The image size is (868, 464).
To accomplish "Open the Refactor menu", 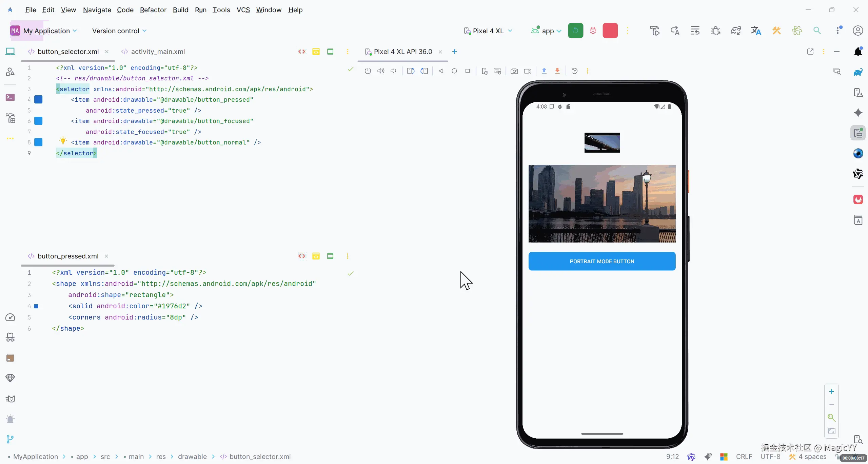I will (x=153, y=10).
